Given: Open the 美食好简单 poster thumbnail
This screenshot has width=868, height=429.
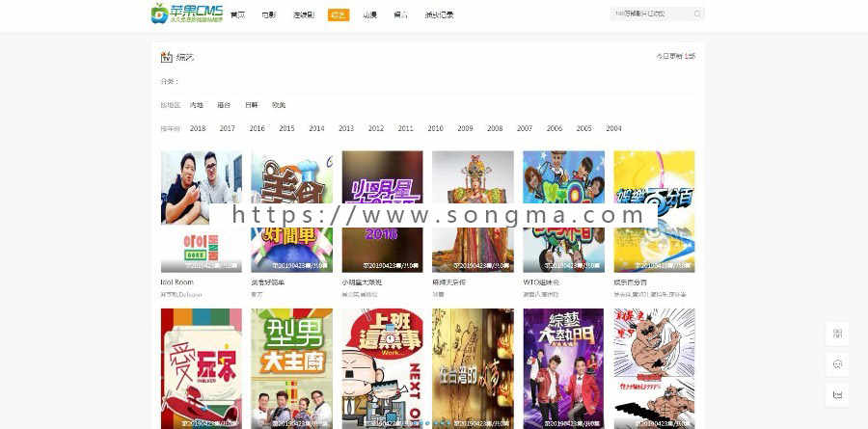Looking at the screenshot, I should 291,211.
